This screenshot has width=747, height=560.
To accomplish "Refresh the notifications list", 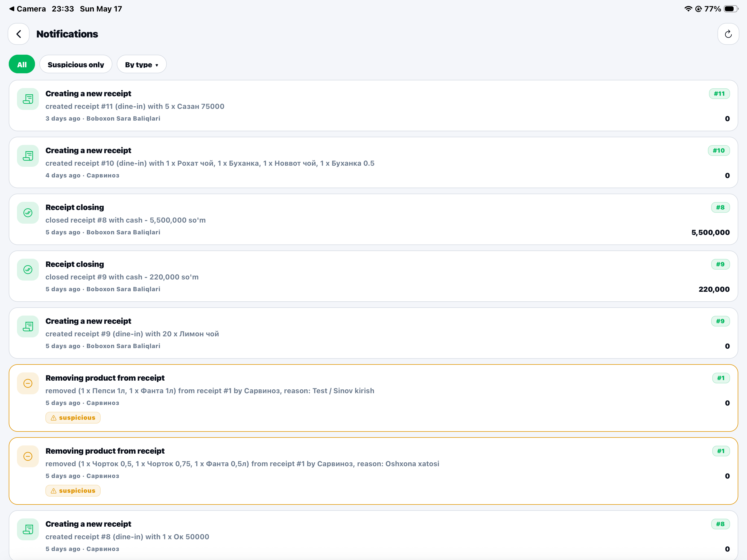I will 728,34.
